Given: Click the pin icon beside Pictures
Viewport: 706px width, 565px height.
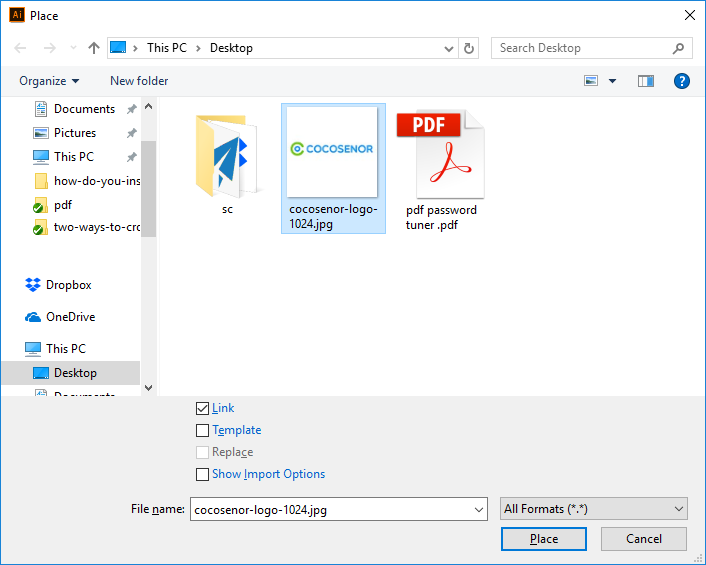Looking at the screenshot, I should tap(131, 133).
